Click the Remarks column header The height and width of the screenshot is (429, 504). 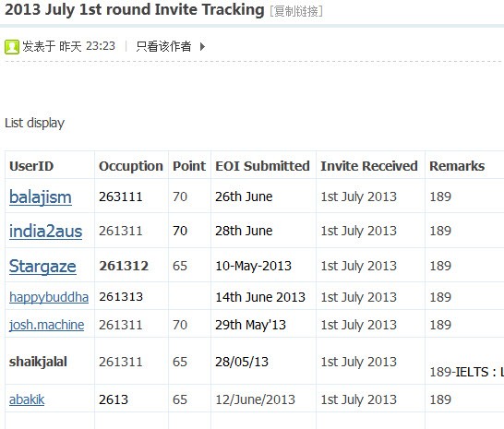(457, 166)
